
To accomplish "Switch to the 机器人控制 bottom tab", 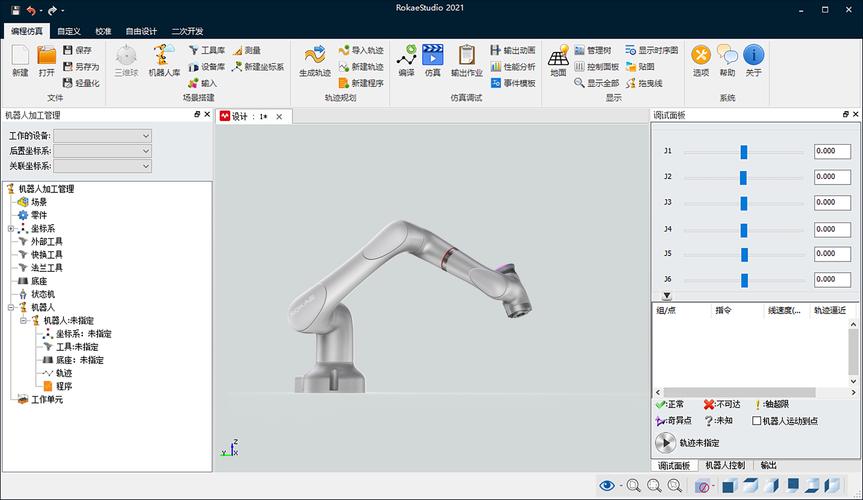I will click(x=725, y=465).
